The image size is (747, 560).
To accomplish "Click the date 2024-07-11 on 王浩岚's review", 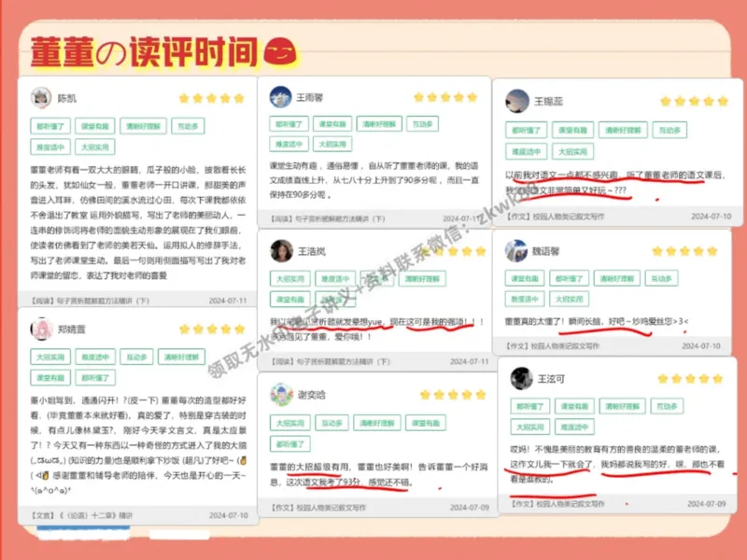I will (470, 362).
